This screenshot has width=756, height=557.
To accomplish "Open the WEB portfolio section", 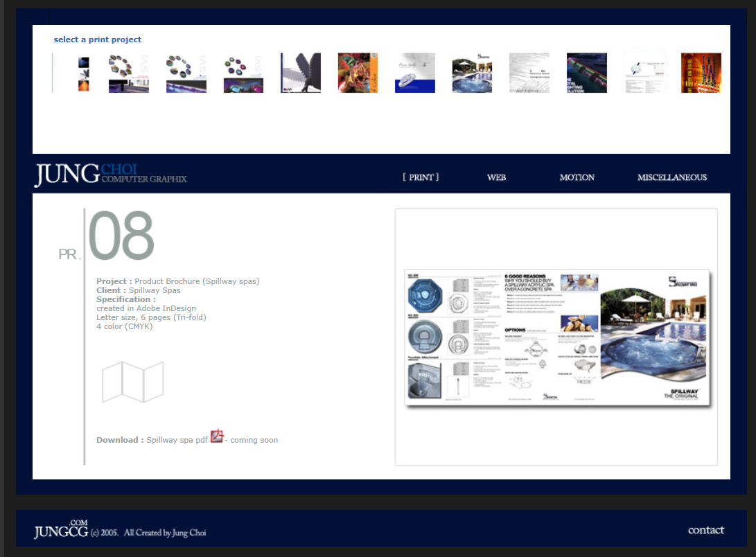I will pyautogui.click(x=496, y=177).
